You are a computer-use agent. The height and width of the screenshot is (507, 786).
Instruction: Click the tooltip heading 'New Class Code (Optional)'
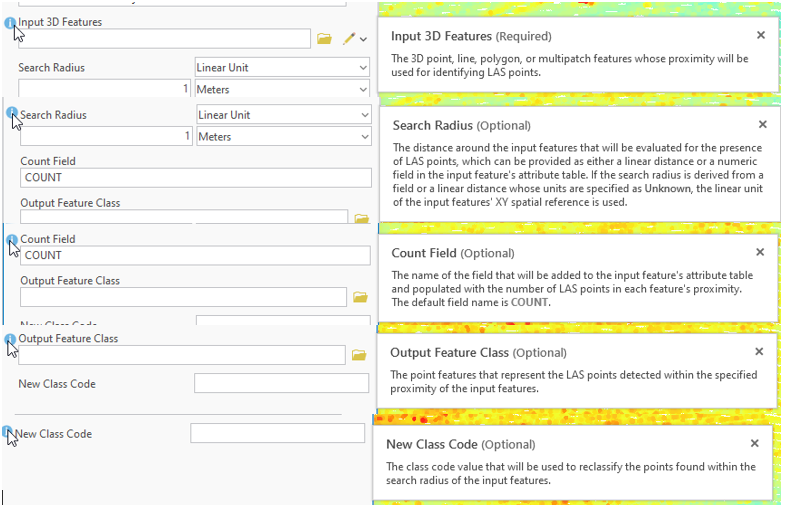coord(461,444)
